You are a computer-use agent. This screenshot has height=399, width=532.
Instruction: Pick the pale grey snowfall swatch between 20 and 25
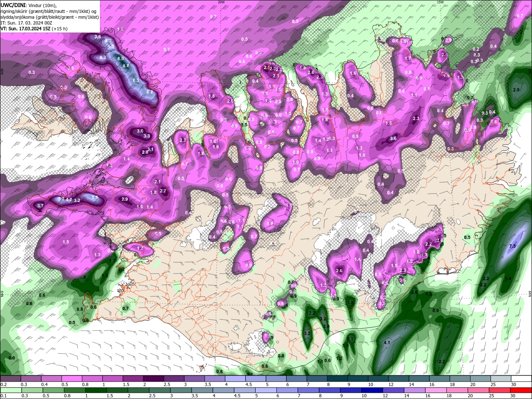coord(480,379)
